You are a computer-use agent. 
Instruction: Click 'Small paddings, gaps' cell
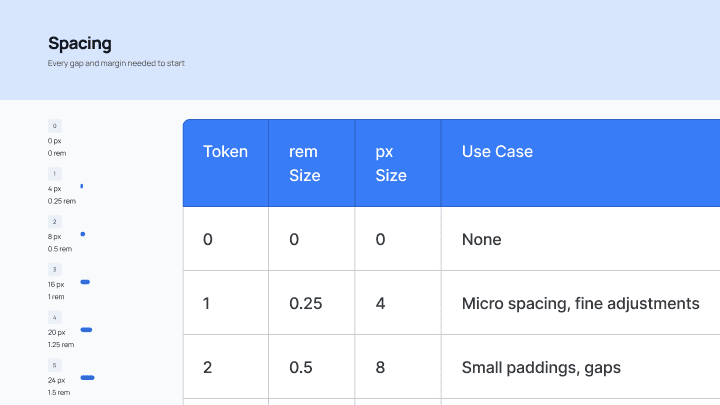tap(580, 366)
